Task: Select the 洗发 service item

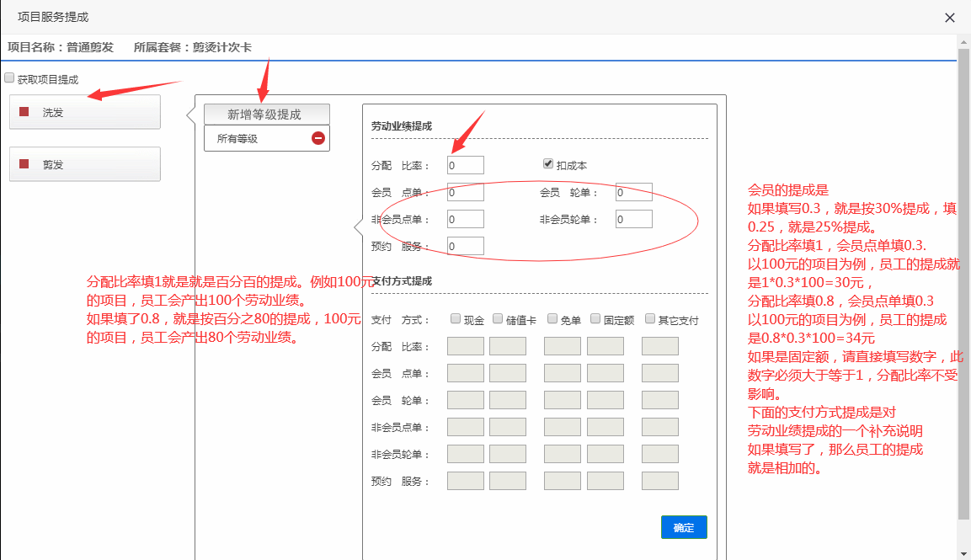Action: (x=84, y=112)
